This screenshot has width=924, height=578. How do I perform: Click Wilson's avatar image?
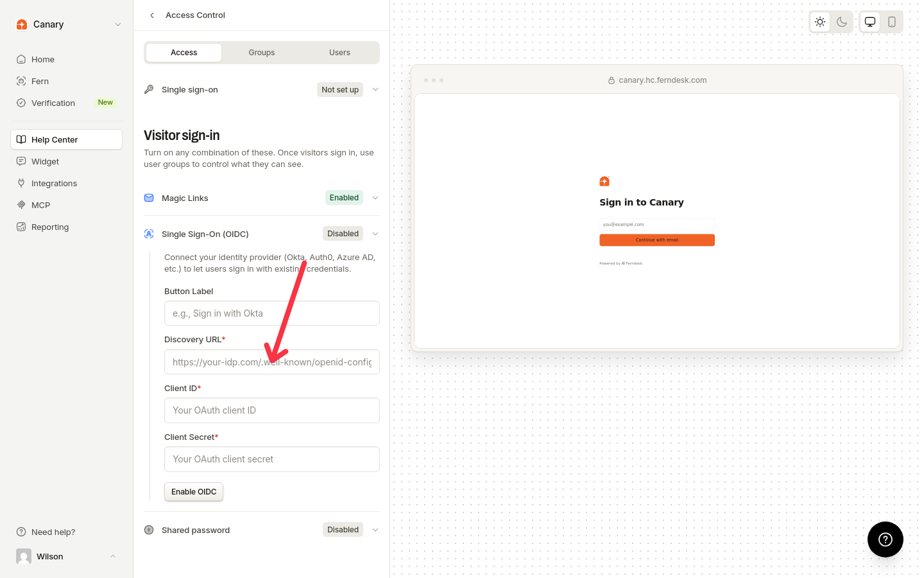tap(24, 556)
